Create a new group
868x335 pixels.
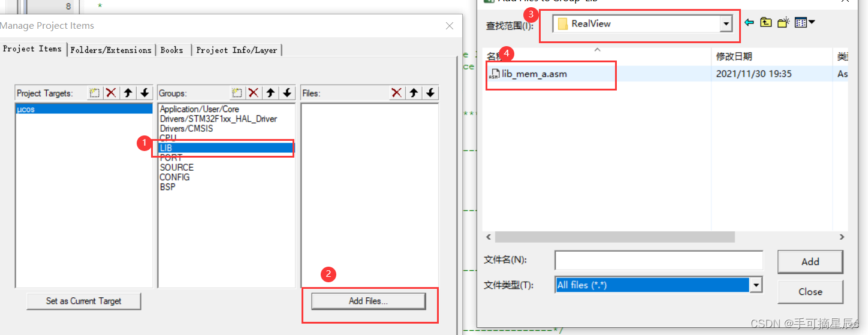pos(237,93)
